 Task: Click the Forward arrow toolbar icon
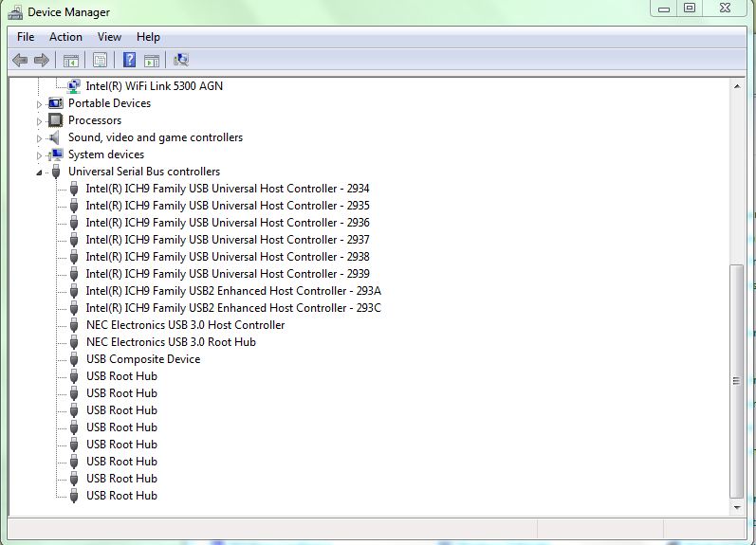coord(42,61)
